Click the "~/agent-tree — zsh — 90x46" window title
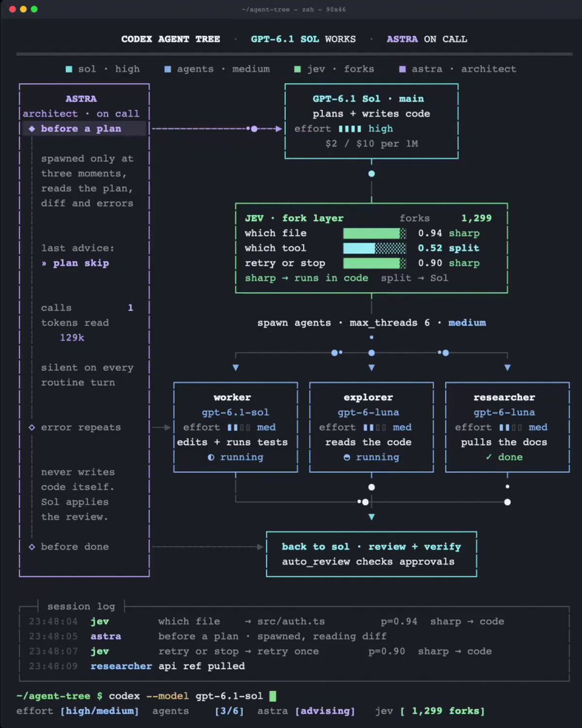Viewport: 582px width, 728px height. [294, 9]
